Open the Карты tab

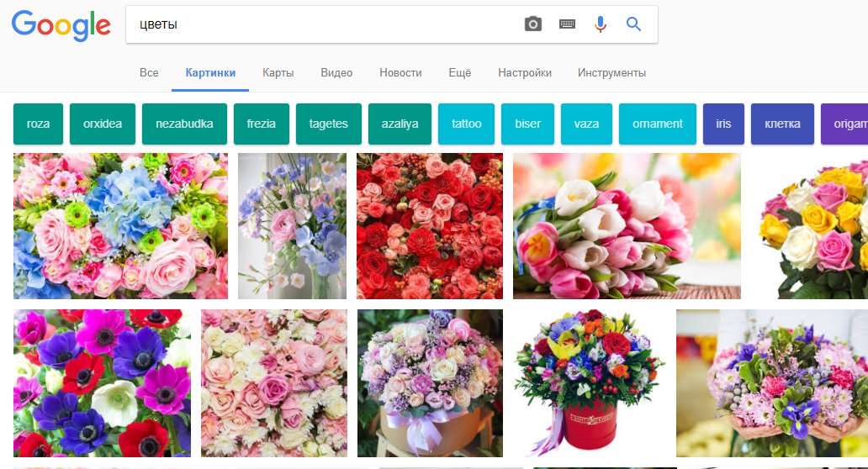[278, 72]
